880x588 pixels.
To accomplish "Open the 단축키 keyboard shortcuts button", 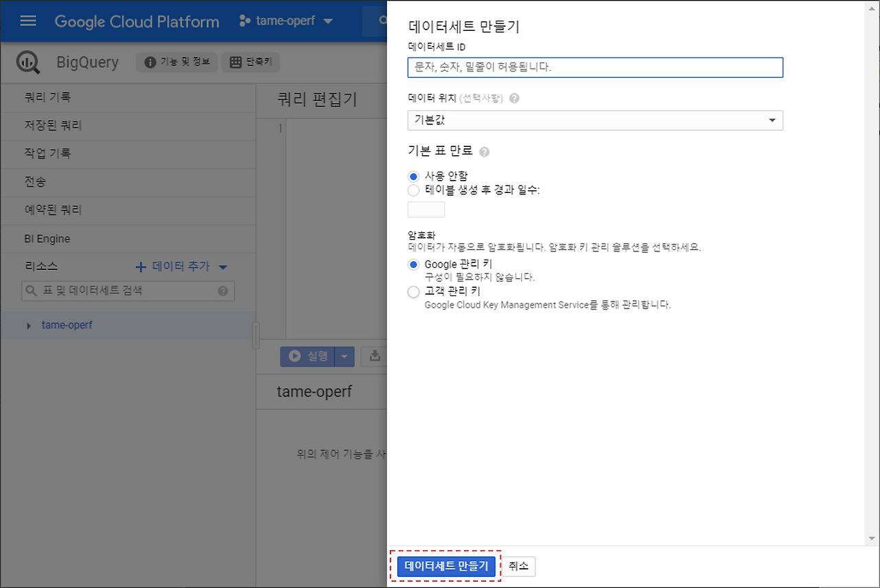I will coord(251,63).
